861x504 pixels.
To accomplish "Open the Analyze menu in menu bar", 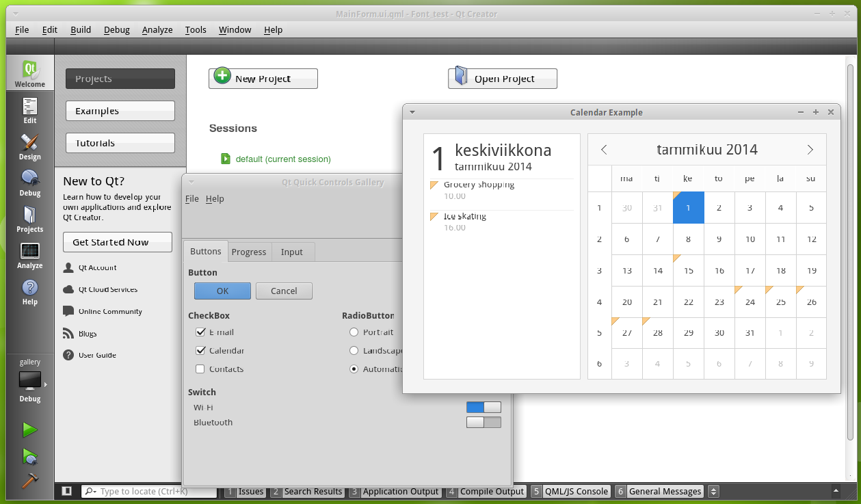I will click(x=157, y=30).
